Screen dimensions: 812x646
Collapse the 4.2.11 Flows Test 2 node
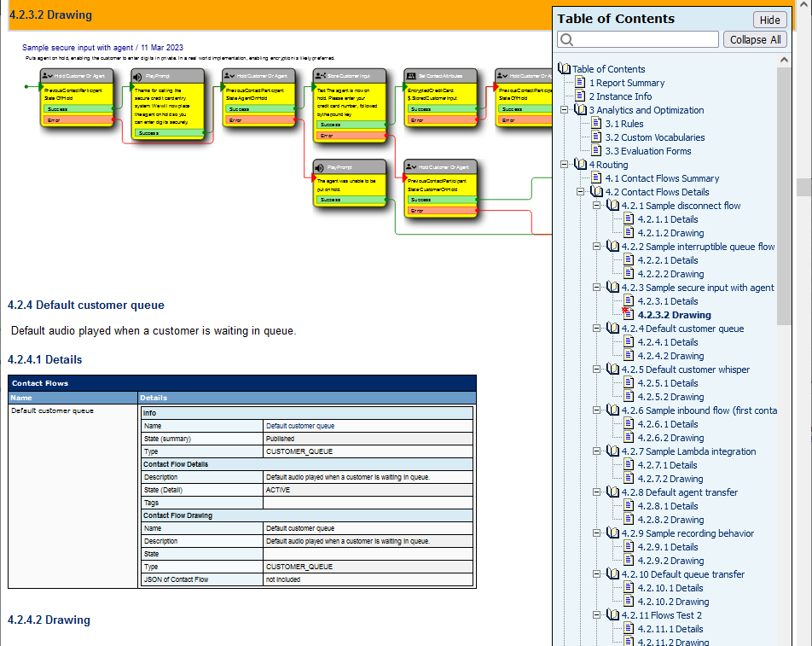(596, 615)
